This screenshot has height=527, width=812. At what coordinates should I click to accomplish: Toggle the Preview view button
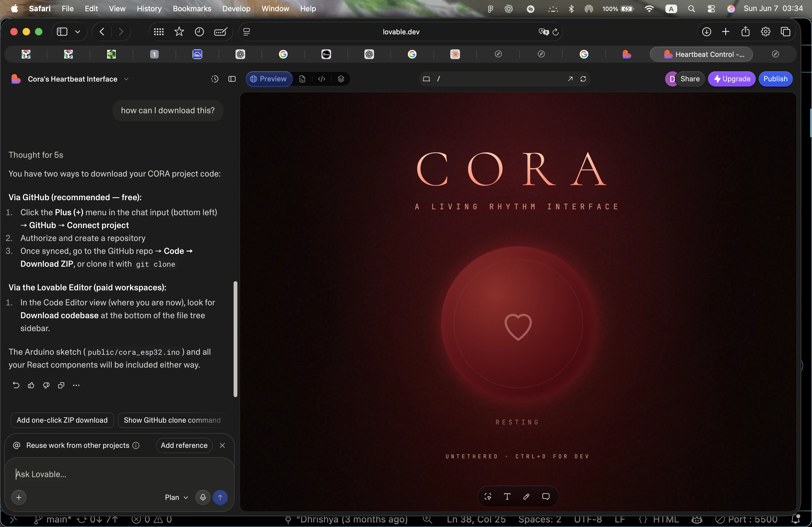click(269, 79)
